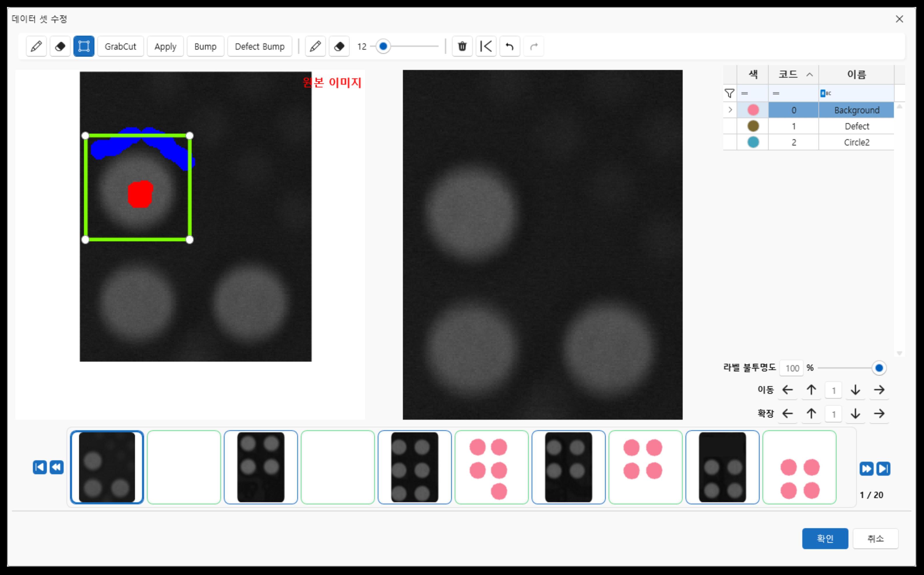Screen dimensions: 924x575
Task: Select the third thumbnail with four circles
Action: point(261,467)
